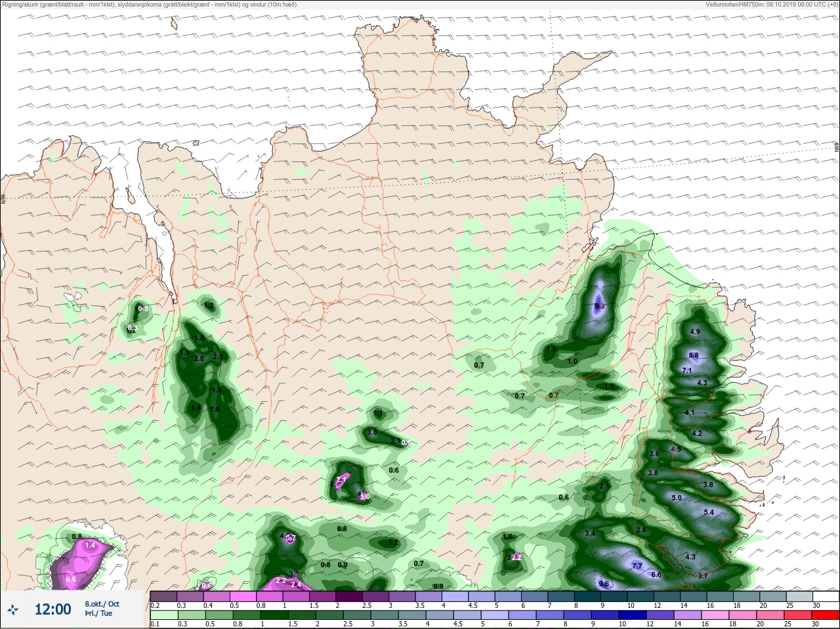The image size is (840, 629).
Task: Click the 4.9 value in eastern rain band
Action: pyautogui.click(x=695, y=332)
